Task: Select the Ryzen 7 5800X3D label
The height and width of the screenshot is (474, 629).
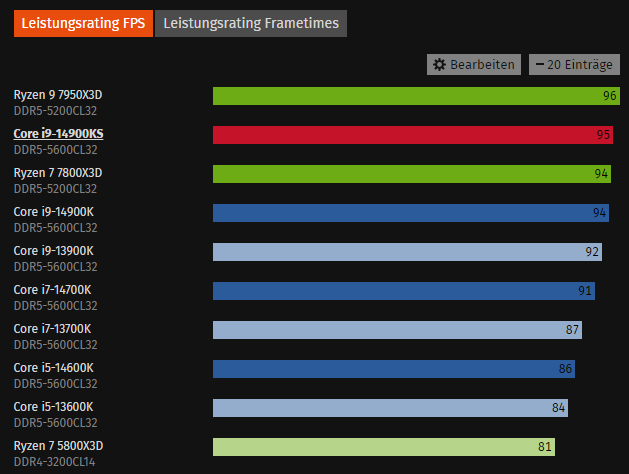Action: pos(58,446)
